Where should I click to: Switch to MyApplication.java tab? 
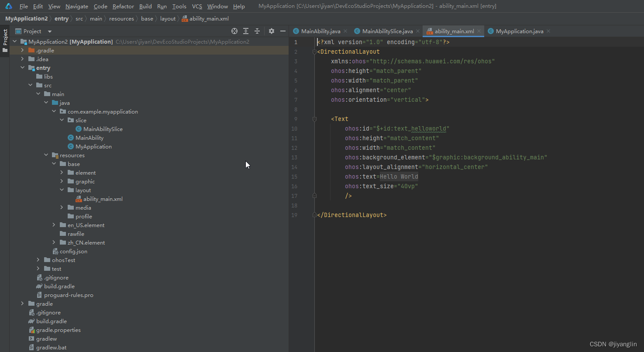(x=520, y=31)
